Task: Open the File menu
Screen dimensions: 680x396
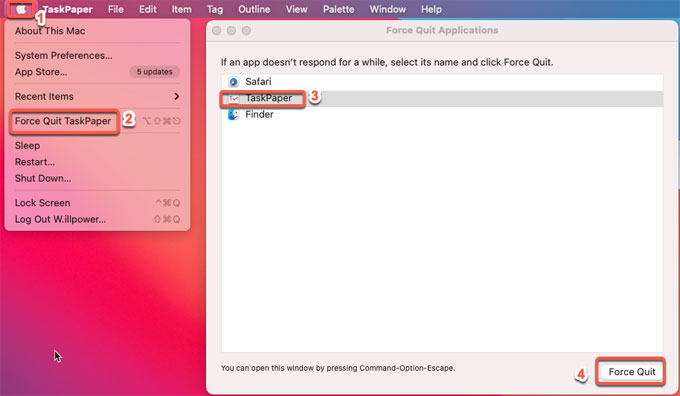Action: click(116, 9)
